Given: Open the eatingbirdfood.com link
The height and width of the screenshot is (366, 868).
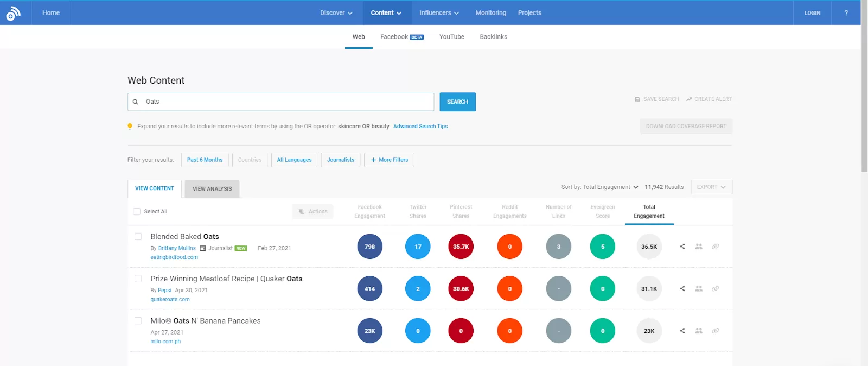Looking at the screenshot, I should pos(174,257).
